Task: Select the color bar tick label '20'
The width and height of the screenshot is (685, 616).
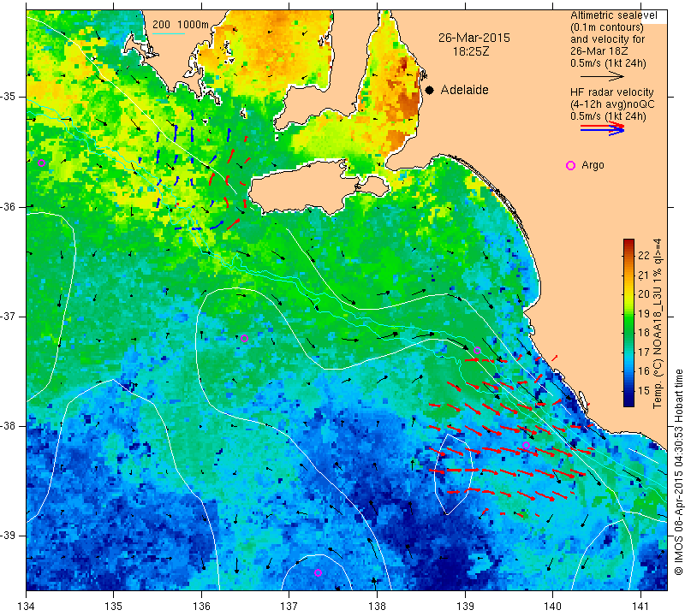Action: [x=644, y=294]
